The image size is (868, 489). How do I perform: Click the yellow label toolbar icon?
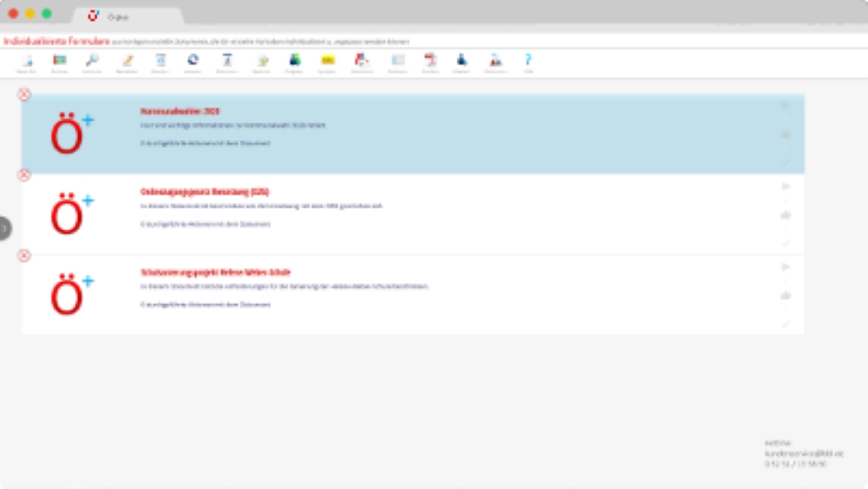click(328, 60)
